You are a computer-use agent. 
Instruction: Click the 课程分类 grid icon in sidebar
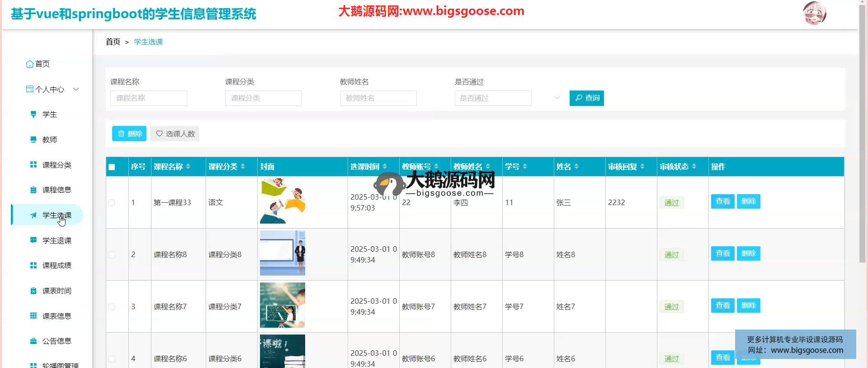pyautogui.click(x=33, y=165)
